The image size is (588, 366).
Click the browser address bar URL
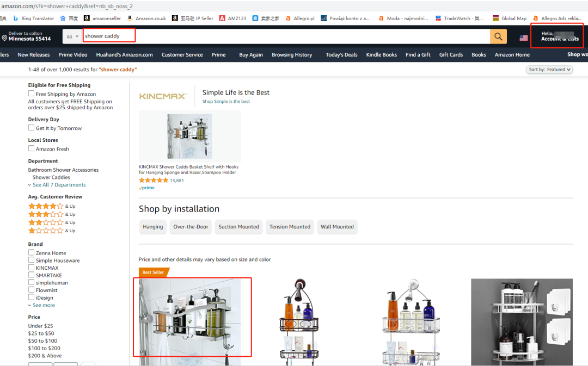[67, 7]
